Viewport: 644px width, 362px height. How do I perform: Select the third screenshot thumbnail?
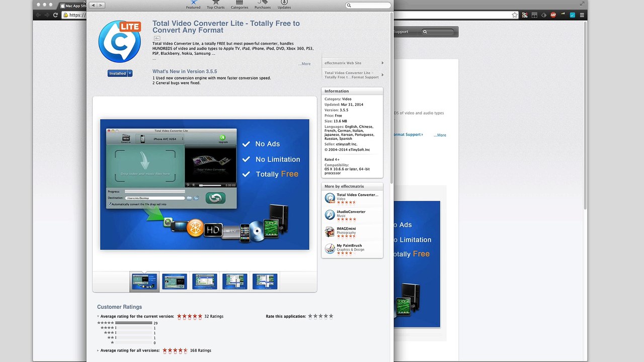coord(205,282)
